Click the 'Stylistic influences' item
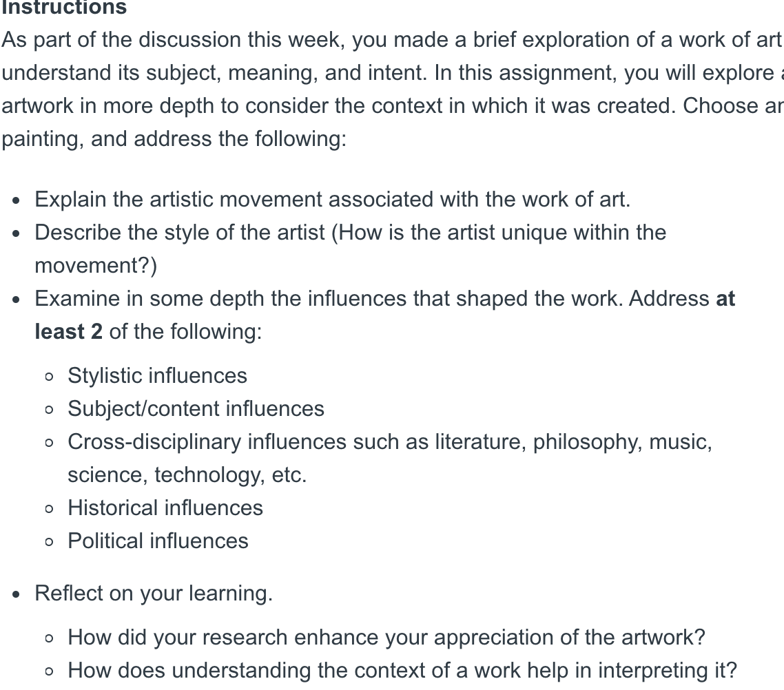 [158, 376]
